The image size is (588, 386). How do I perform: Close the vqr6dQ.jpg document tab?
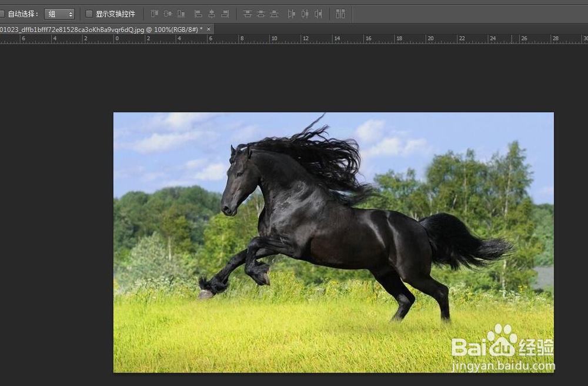(x=209, y=29)
